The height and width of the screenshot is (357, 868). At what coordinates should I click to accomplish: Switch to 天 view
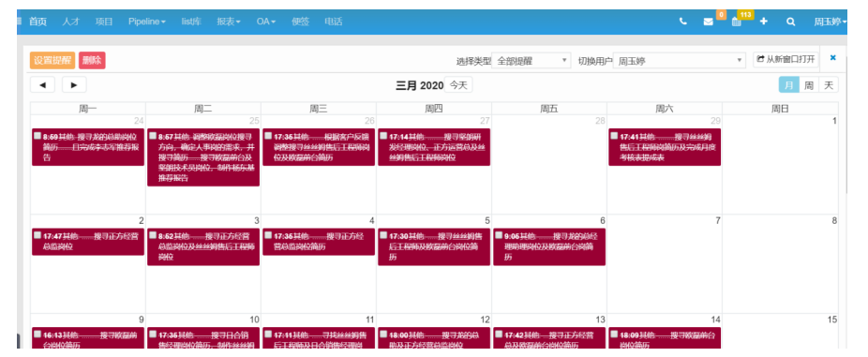[829, 84]
